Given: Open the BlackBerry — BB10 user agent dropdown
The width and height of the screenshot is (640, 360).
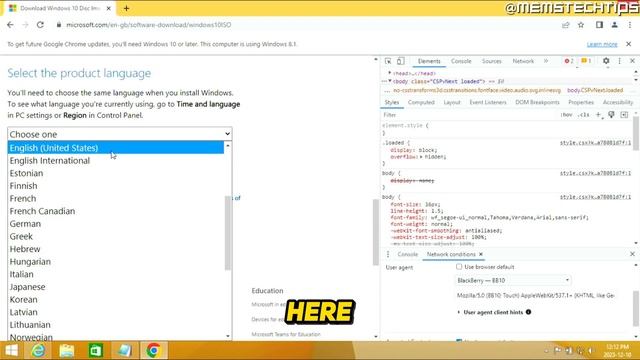Looking at the screenshot, I should 513,280.
